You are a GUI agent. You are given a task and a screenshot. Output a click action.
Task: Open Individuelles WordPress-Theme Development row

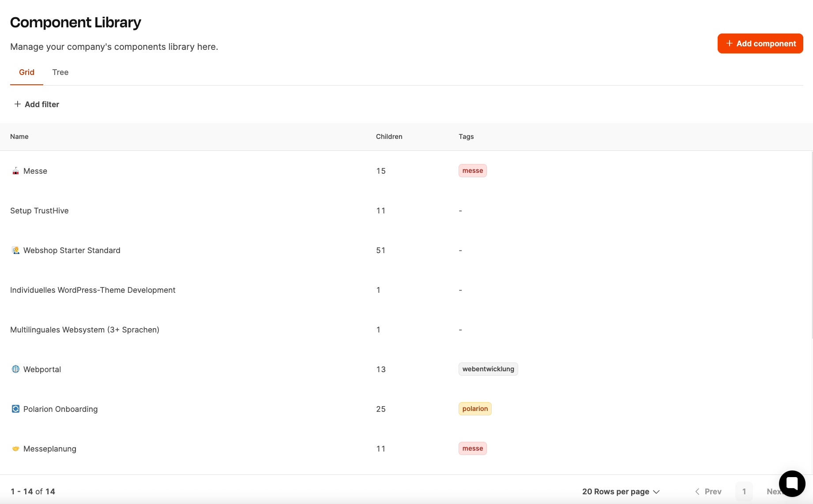tap(93, 290)
